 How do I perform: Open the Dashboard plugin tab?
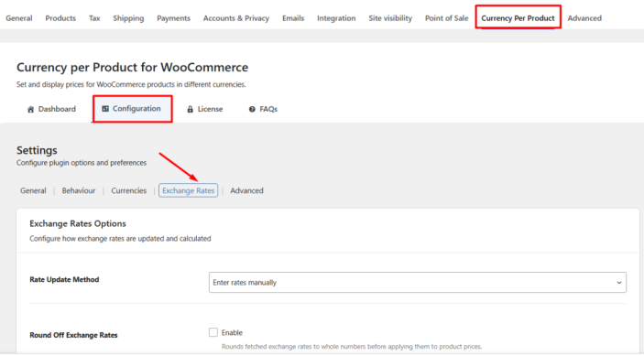pos(51,109)
